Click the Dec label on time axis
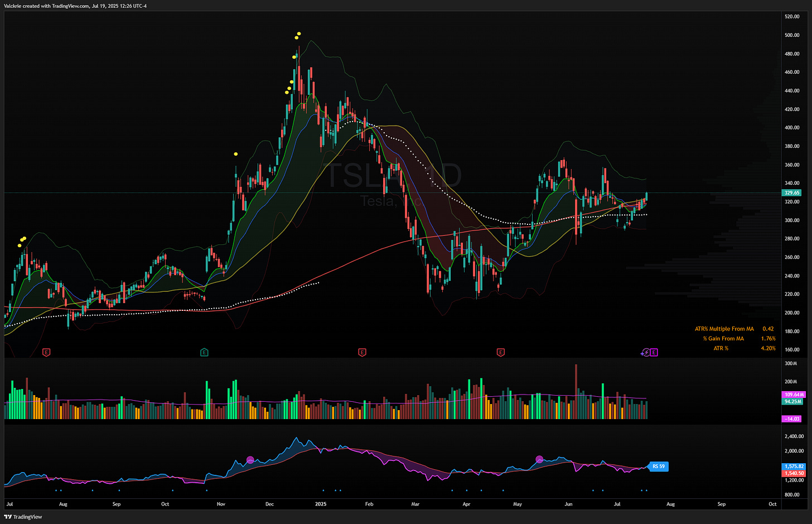 click(270, 504)
